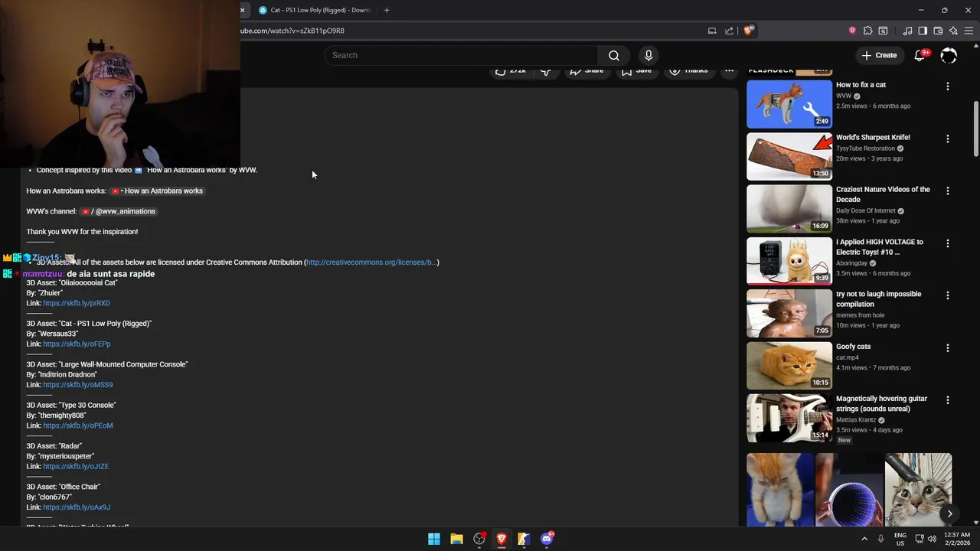Open Office Chair link skfb.ly/oAx9J

77,507
